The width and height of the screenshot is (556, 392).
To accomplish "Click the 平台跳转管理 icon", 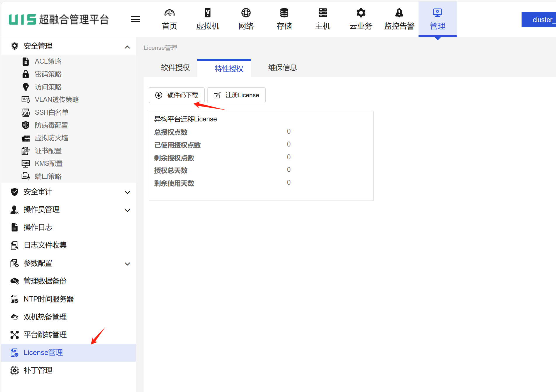I will pyautogui.click(x=14, y=334).
